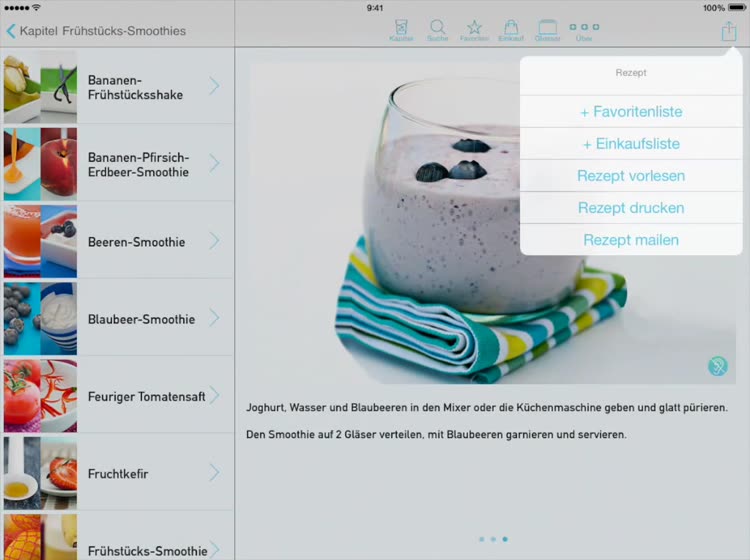The width and height of the screenshot is (750, 560).
Task: Tap the Beeren-Smoothie thumbnail image
Action: [x=40, y=241]
